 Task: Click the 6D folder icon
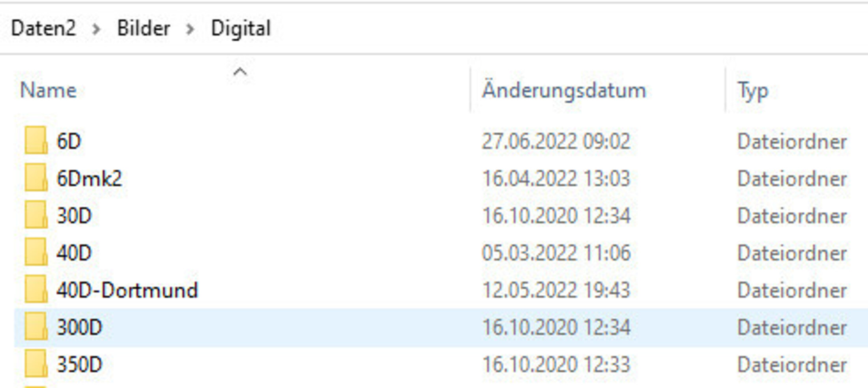coord(36,140)
